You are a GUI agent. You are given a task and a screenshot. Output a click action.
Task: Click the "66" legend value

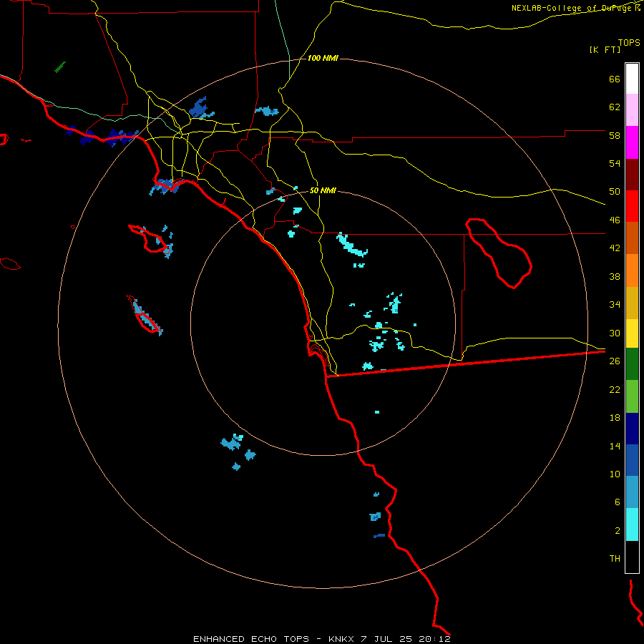click(x=615, y=79)
